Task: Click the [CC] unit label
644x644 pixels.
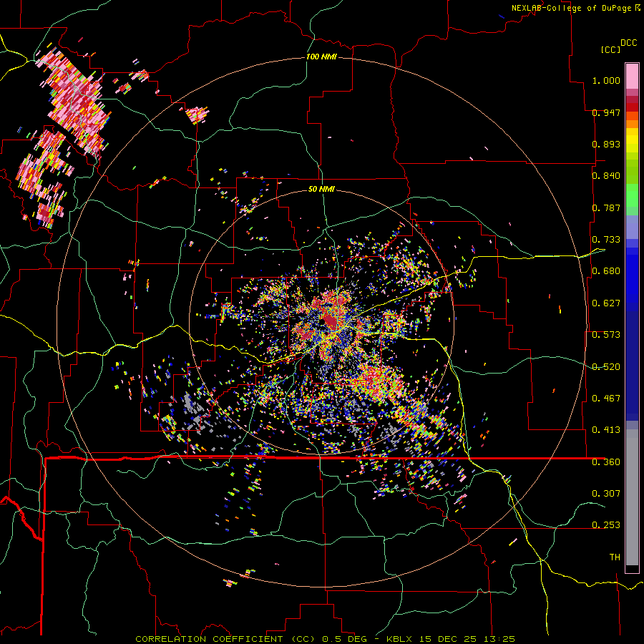Action: [x=610, y=49]
